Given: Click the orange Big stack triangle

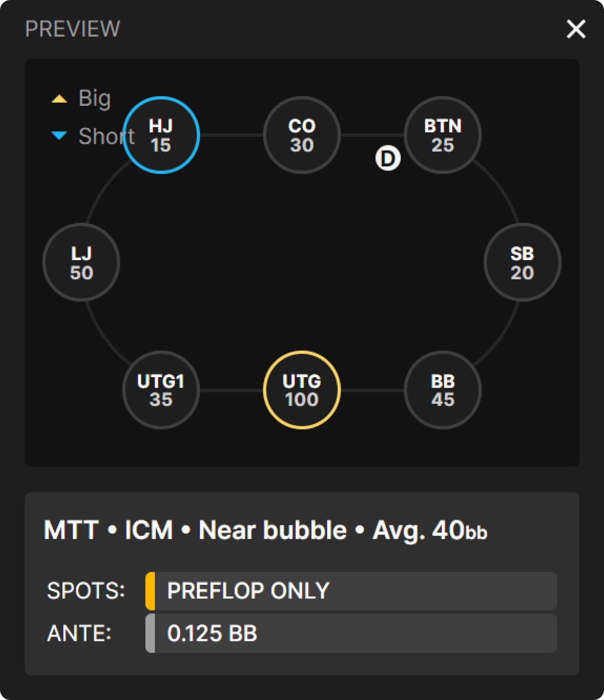Looking at the screenshot, I should pos(59,99).
